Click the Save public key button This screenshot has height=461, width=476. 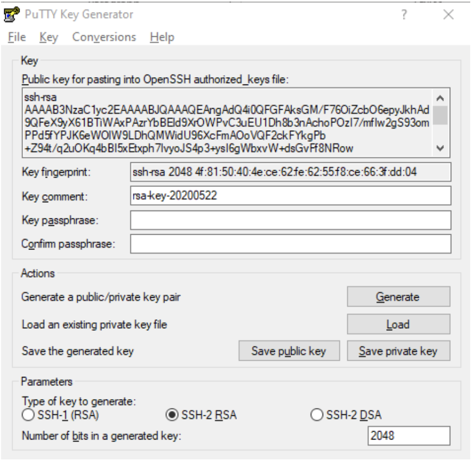[x=289, y=351]
